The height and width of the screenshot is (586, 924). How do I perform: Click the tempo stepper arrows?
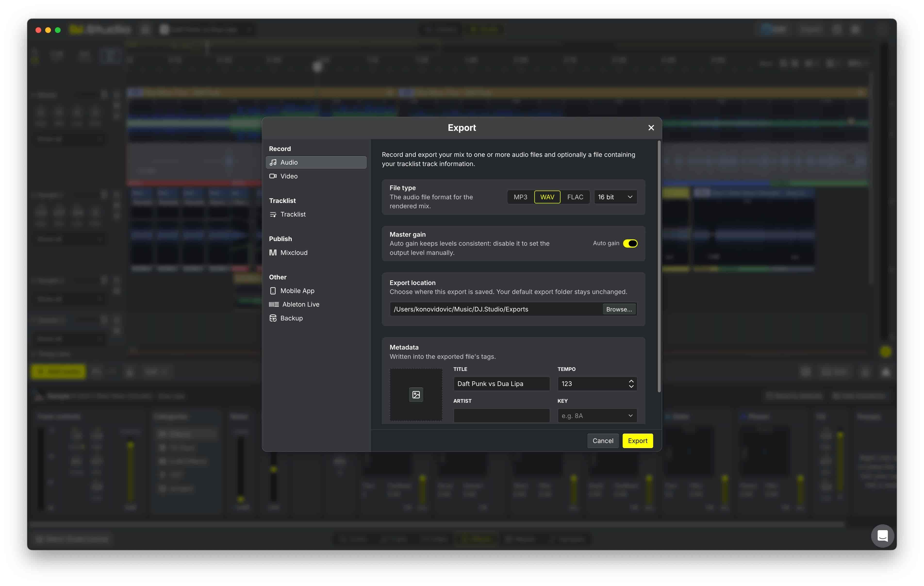631,384
